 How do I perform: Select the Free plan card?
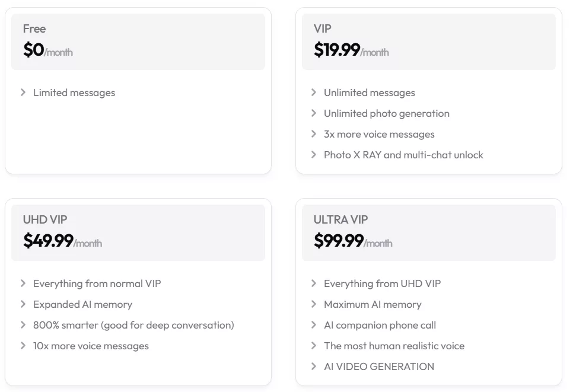point(138,40)
